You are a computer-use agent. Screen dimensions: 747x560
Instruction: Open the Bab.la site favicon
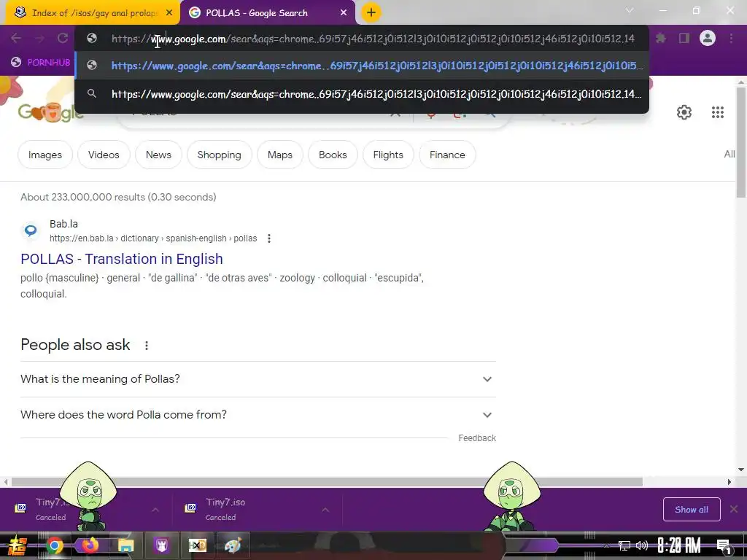tap(31, 231)
